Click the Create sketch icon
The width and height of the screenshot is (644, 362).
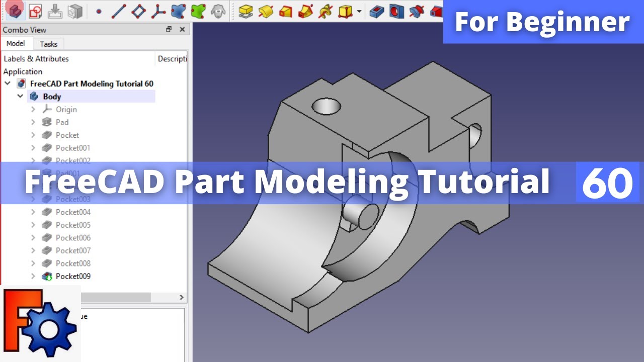pos(35,11)
